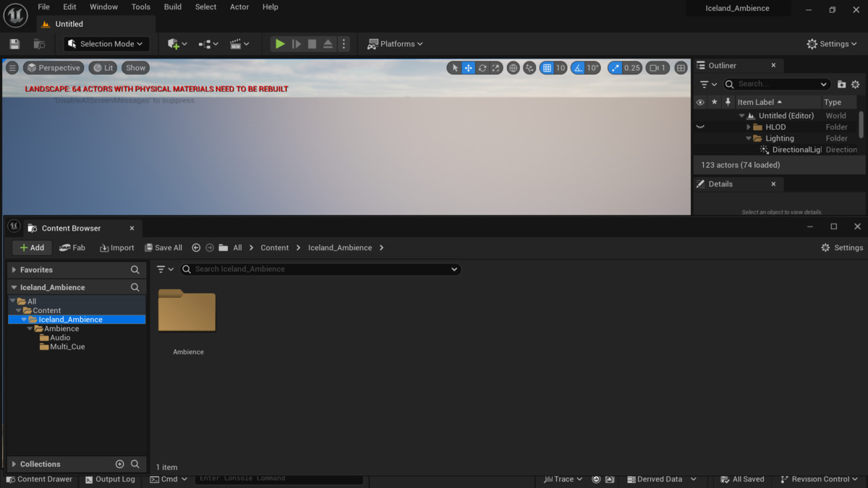Collapse the Lighting folder in the Outliner
This screenshot has width=868, height=488.
point(749,138)
